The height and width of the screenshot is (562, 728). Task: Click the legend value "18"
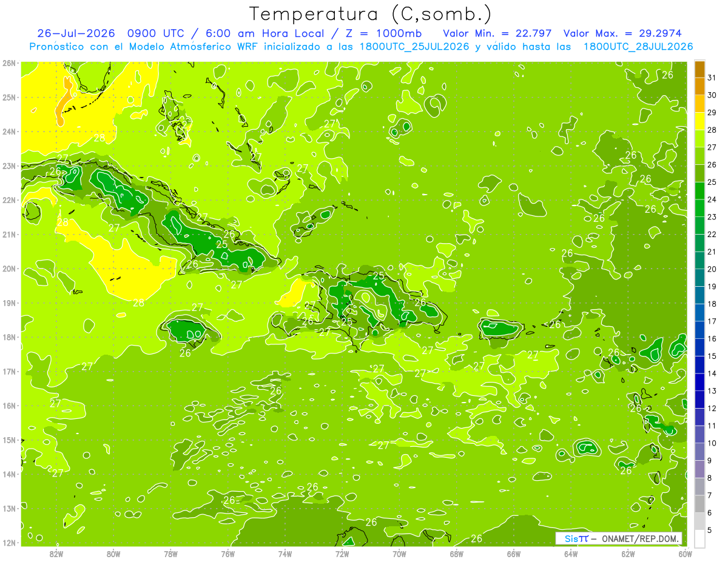[712, 304]
